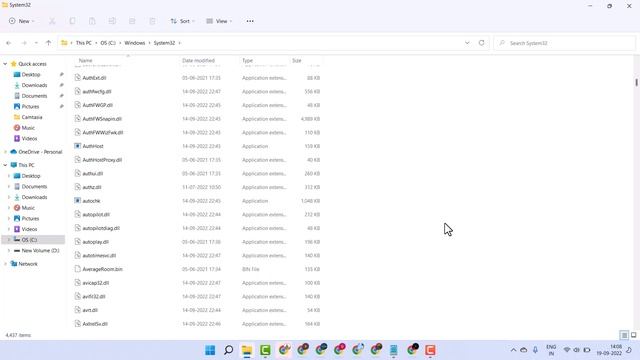The height and width of the screenshot is (360, 640).
Task: Open green Camtasia icon on taskbar
Action: point(265,350)
